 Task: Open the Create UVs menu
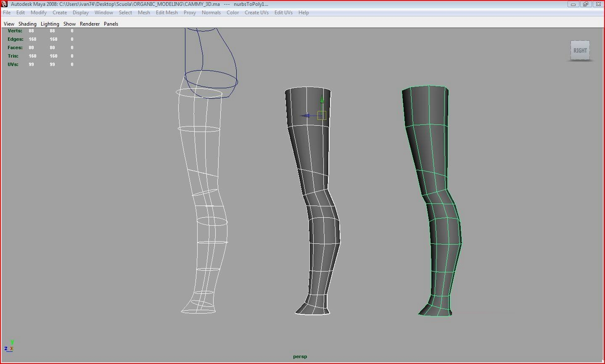[x=256, y=13]
